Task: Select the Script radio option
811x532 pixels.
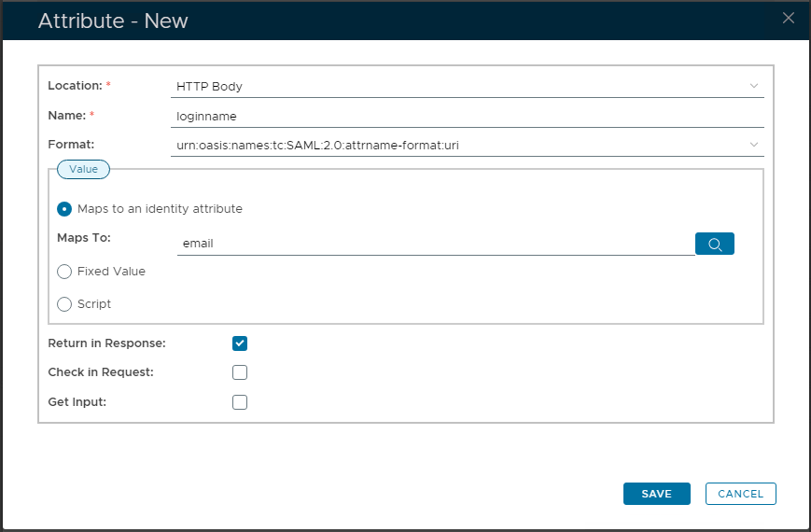Action: coord(64,303)
